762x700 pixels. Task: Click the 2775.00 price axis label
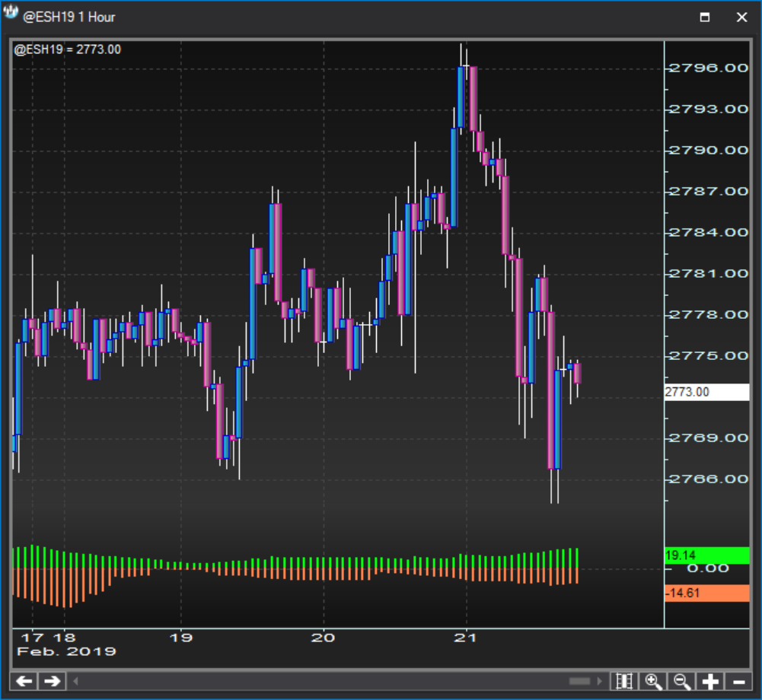[x=709, y=356]
